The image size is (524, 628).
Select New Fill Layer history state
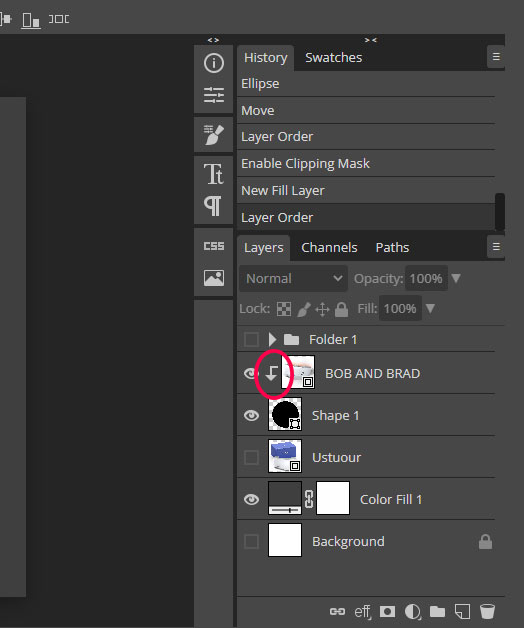366,191
